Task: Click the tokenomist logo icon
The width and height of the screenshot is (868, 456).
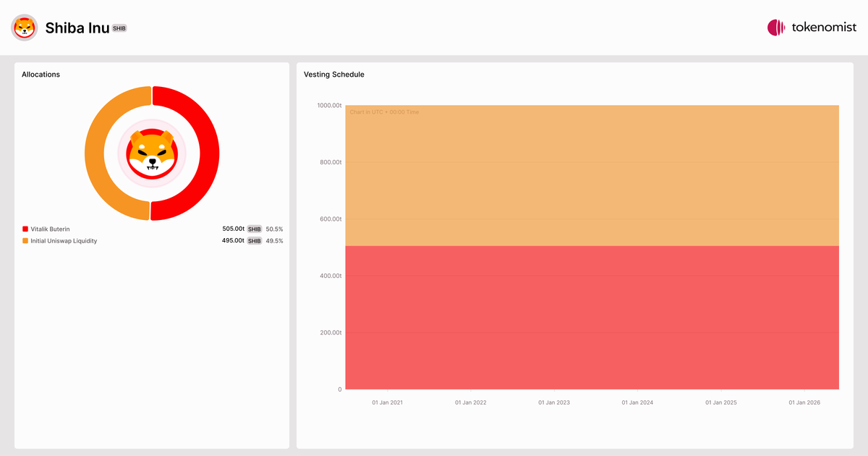Action: click(776, 28)
